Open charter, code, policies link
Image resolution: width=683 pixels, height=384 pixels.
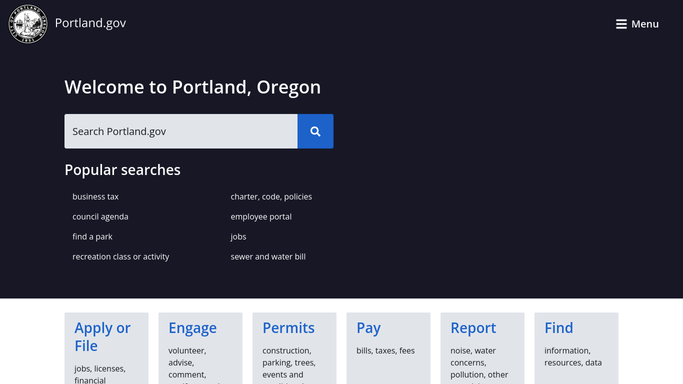click(271, 197)
